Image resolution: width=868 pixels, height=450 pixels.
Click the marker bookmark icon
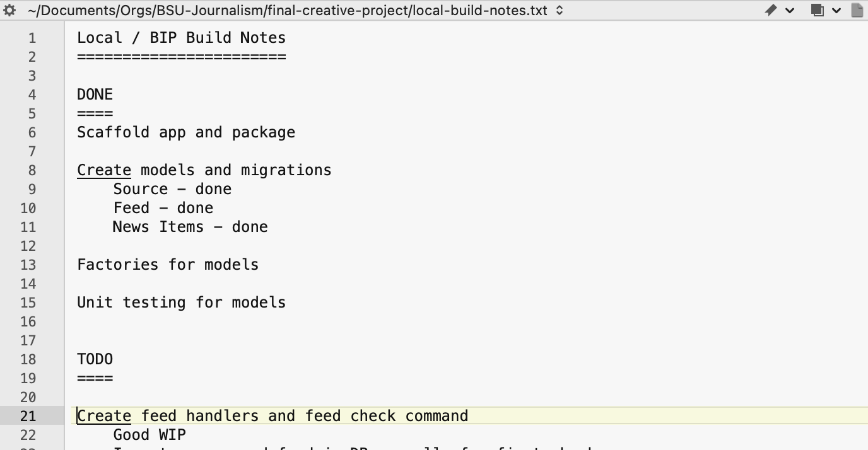771,10
